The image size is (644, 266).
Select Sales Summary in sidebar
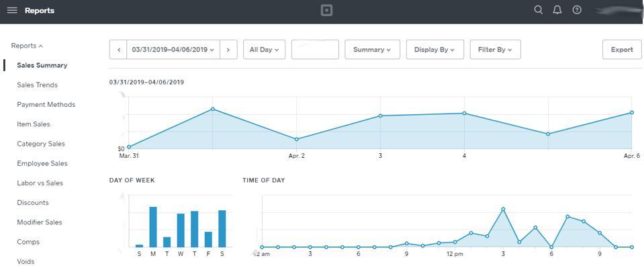click(42, 65)
